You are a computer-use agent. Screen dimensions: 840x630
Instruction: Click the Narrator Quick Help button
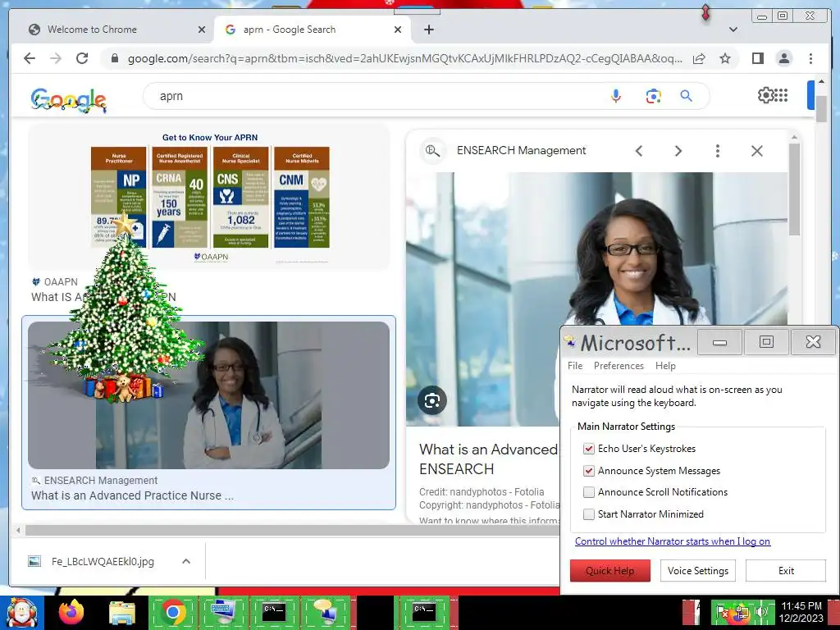point(609,571)
